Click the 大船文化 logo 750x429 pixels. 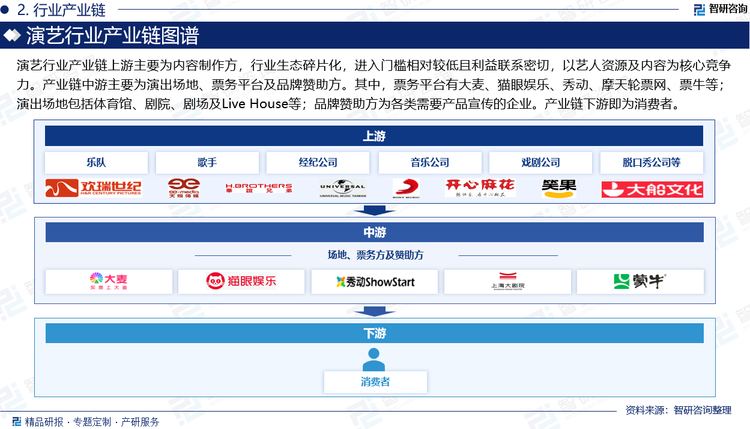coord(652,189)
